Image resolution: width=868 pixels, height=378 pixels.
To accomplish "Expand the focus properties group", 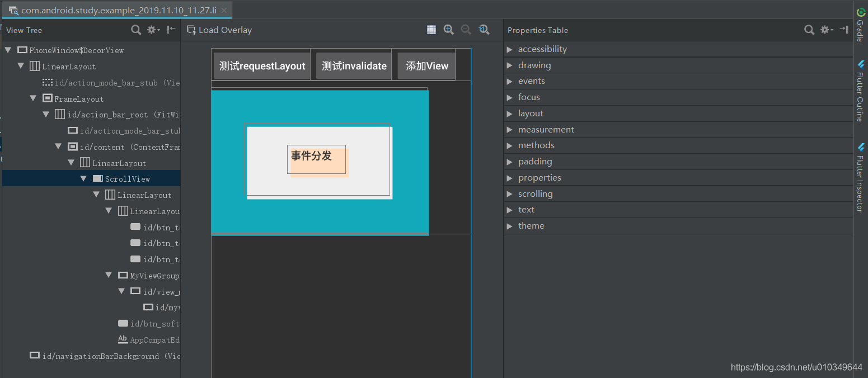I will (509, 97).
